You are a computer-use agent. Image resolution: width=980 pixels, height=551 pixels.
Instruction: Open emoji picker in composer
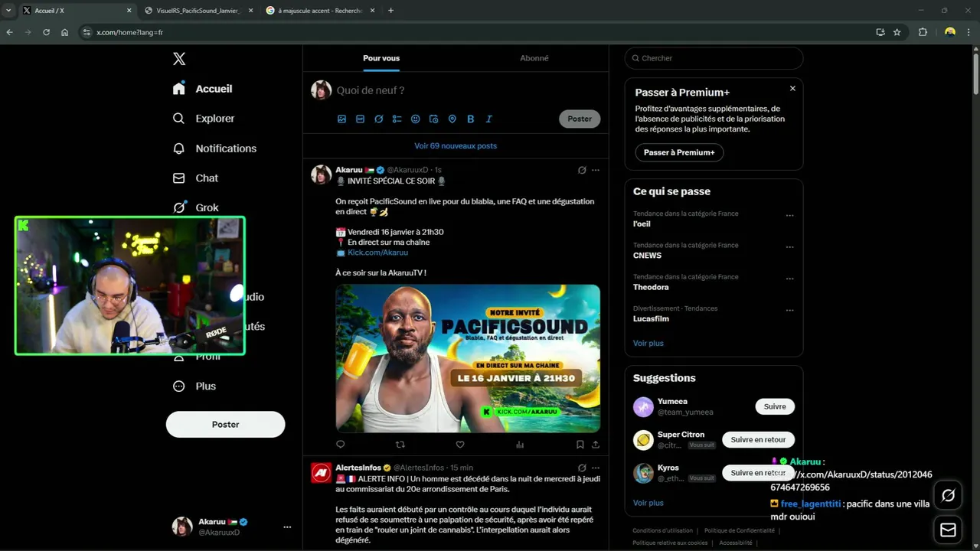click(415, 119)
